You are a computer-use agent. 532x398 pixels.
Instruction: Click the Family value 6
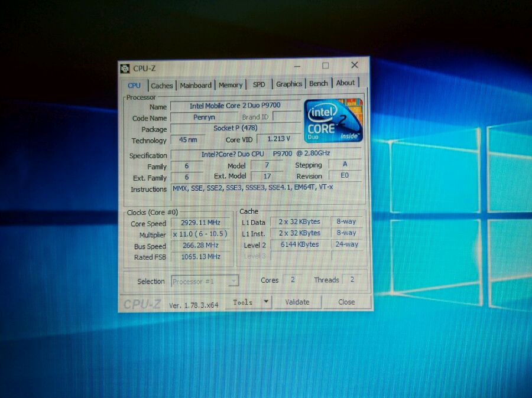pos(187,166)
